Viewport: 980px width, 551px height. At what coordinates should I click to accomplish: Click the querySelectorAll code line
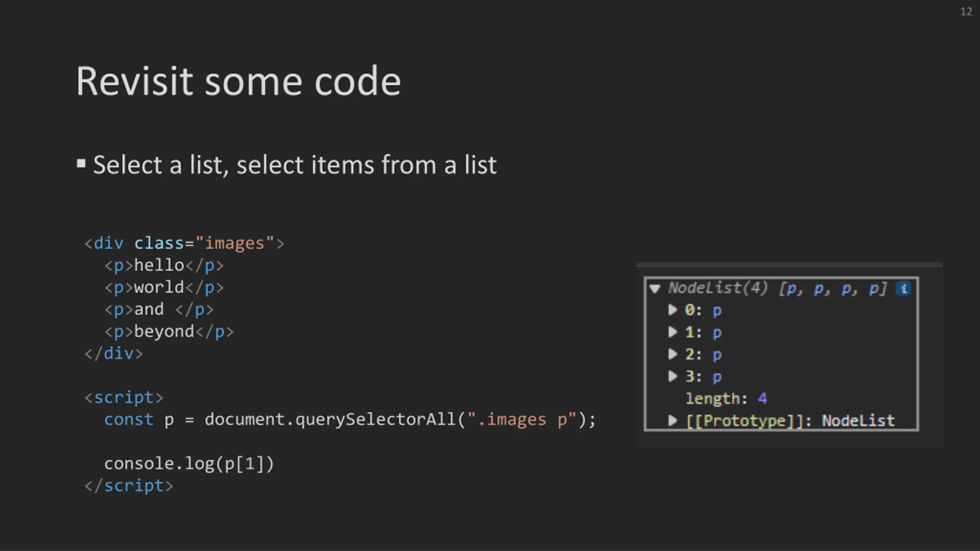350,420
